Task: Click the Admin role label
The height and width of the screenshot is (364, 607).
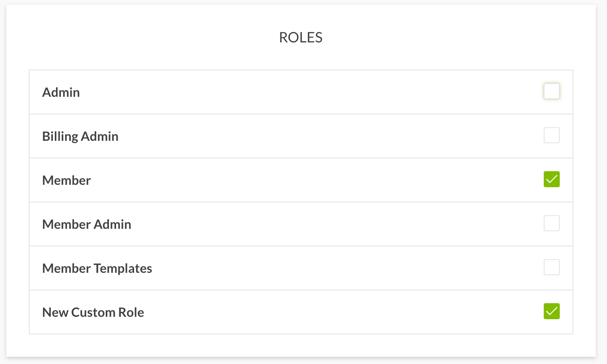Action: pyautogui.click(x=61, y=92)
